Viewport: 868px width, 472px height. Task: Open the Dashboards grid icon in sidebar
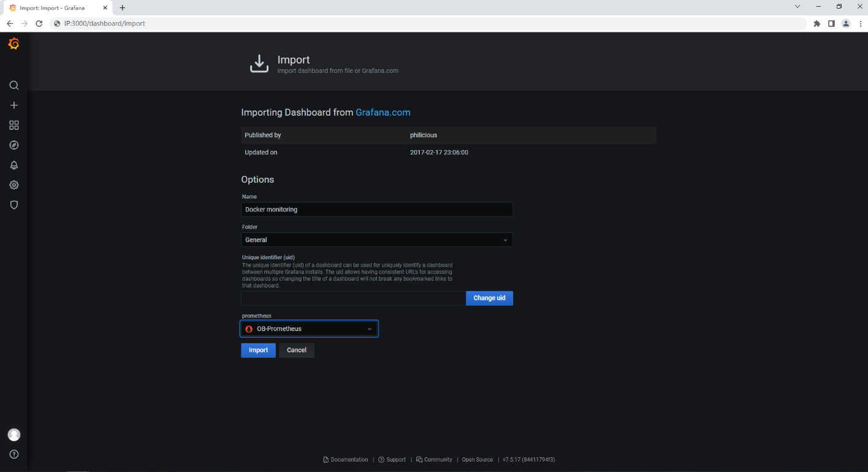coord(14,125)
